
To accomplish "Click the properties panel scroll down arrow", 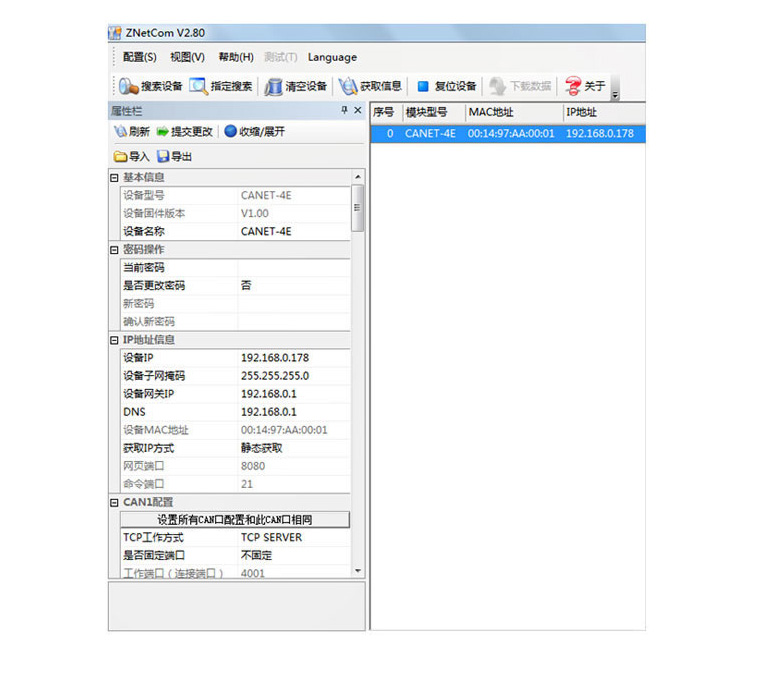I will click(x=359, y=571).
